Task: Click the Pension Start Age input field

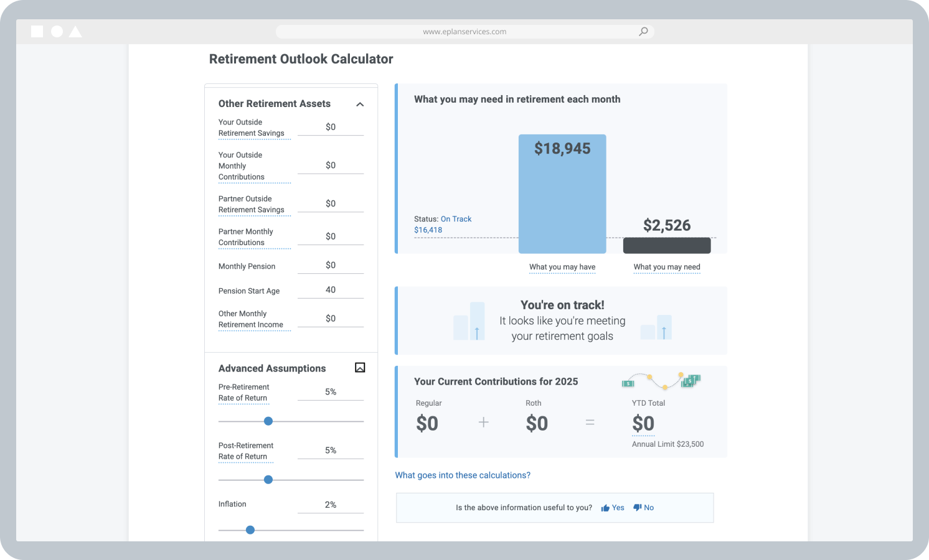Action: [x=331, y=290]
